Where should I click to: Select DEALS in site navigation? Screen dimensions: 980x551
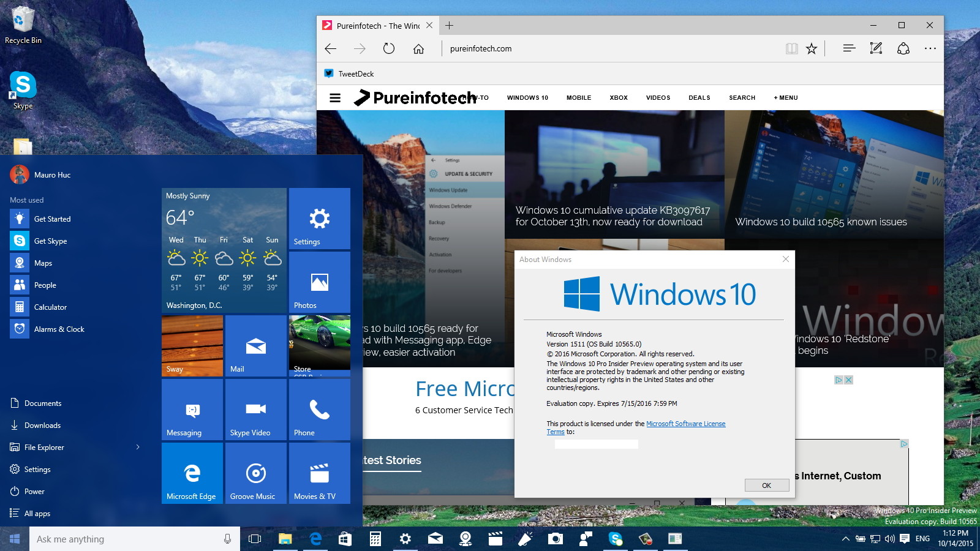pos(699,97)
